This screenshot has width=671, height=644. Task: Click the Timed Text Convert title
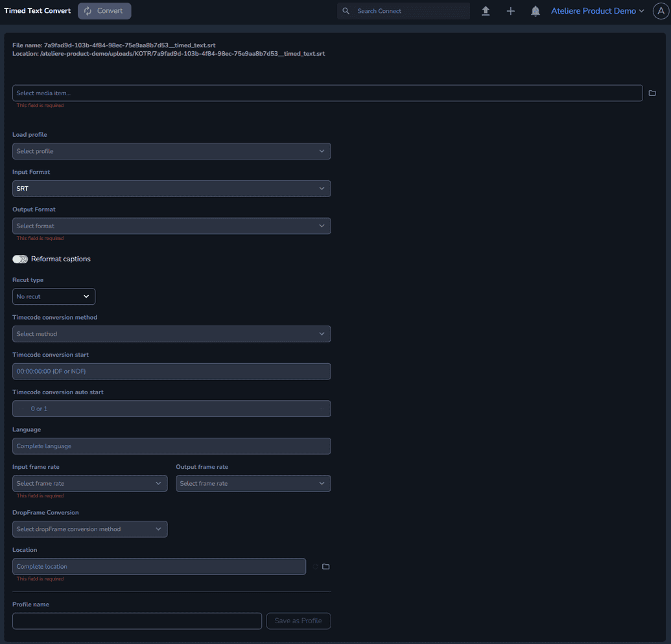pos(37,11)
